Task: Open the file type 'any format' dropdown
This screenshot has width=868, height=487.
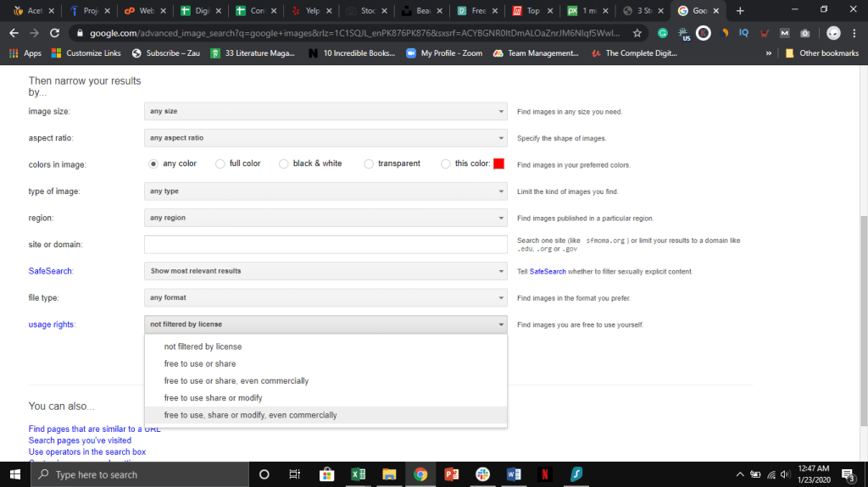Action: point(325,297)
